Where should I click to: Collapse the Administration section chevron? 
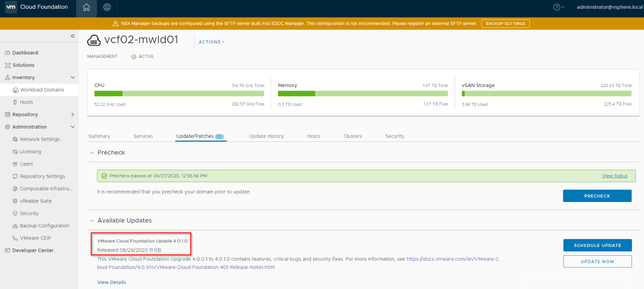[x=72, y=127]
